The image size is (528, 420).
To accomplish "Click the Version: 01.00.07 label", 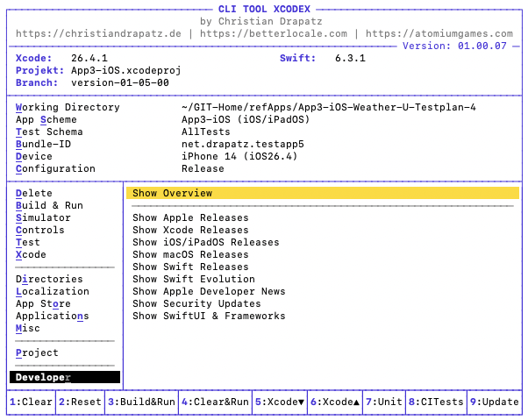I will [x=454, y=46].
